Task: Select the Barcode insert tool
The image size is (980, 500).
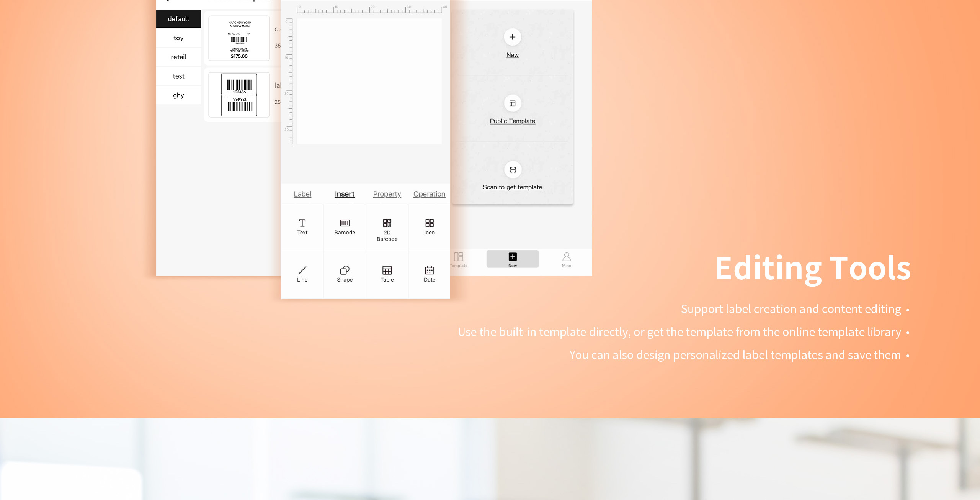Action: point(345,226)
